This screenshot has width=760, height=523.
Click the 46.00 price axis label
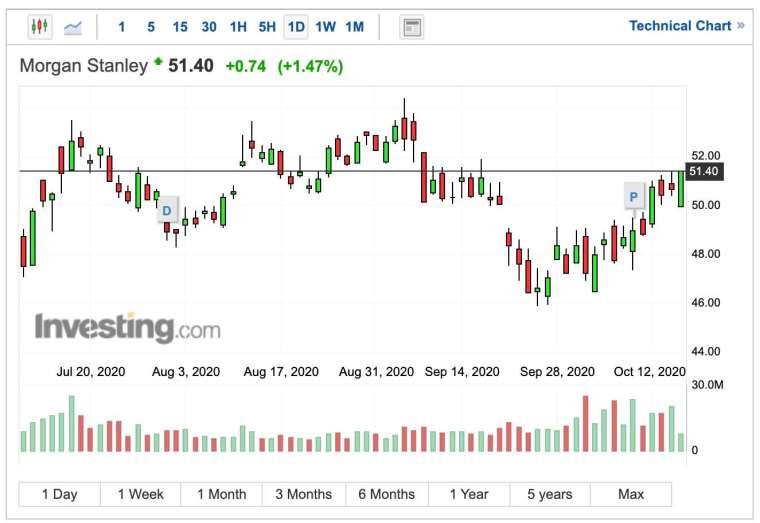[x=706, y=302]
